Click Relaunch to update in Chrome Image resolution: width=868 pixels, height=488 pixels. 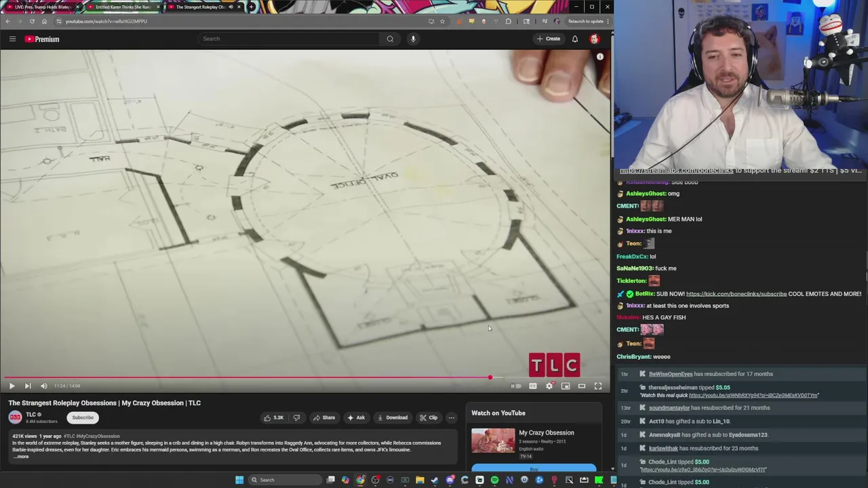point(587,21)
